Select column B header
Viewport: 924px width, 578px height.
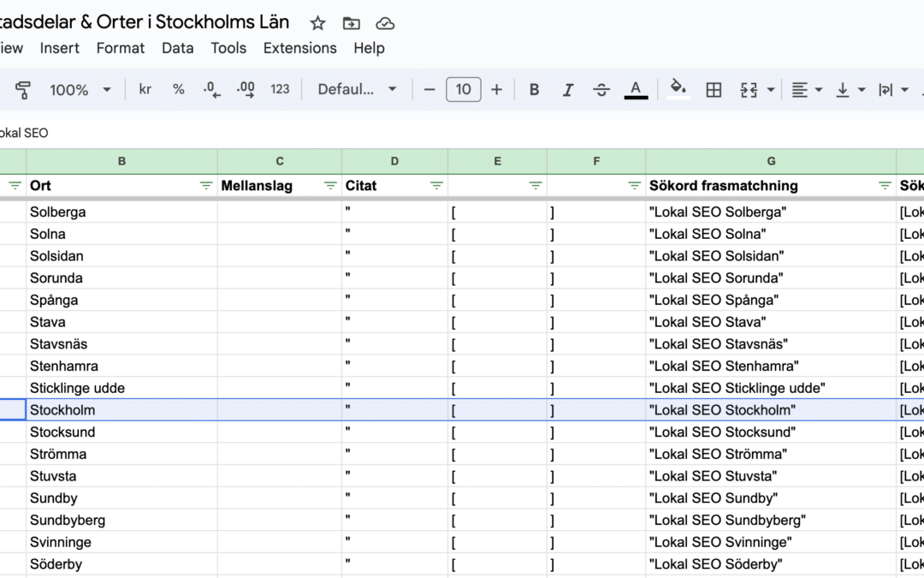122,161
